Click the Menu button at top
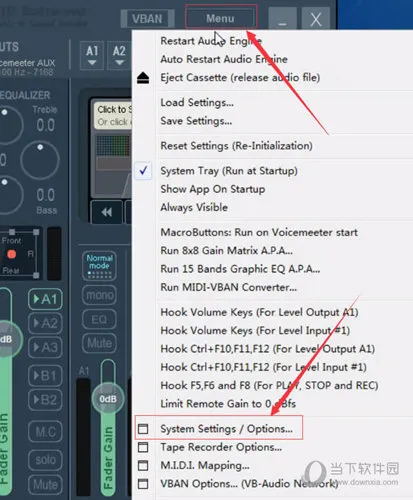The height and width of the screenshot is (500, 413). (x=221, y=18)
